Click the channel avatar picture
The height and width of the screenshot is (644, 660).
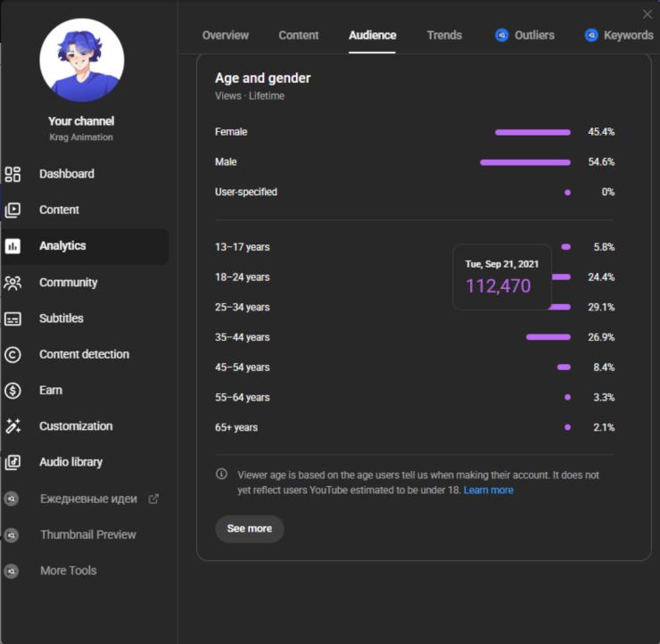point(82,60)
